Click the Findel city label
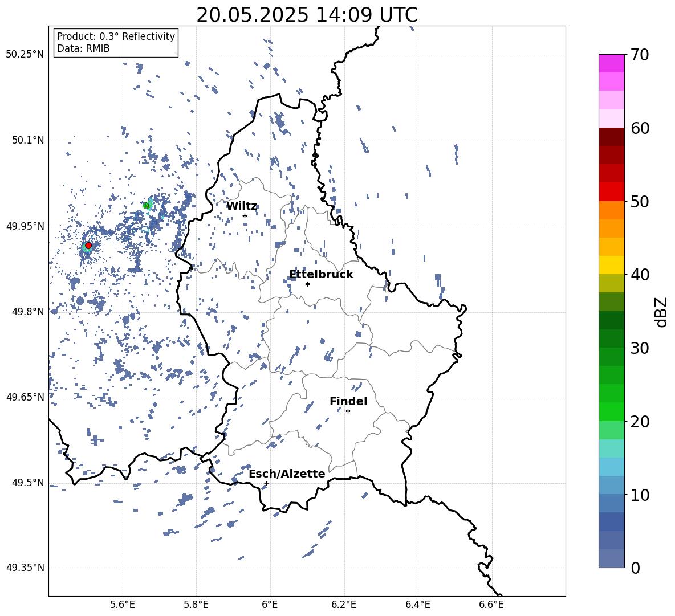 [x=348, y=401]
